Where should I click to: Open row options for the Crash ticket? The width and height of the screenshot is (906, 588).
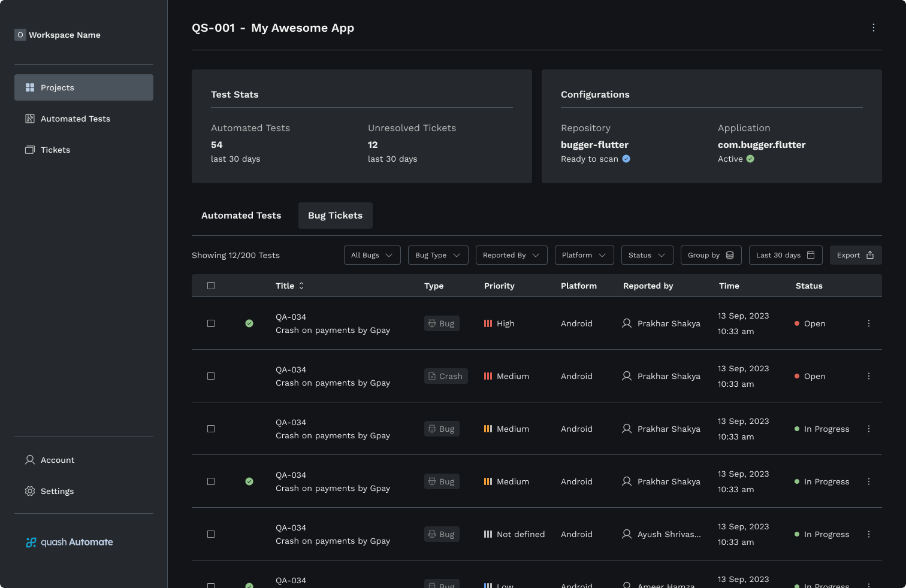(868, 376)
